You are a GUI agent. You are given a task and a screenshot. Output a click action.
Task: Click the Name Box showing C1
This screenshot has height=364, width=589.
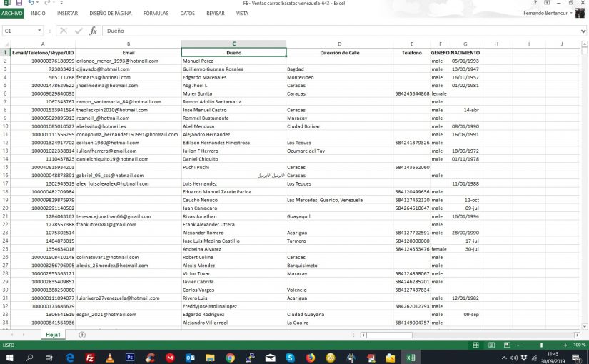[19, 31]
